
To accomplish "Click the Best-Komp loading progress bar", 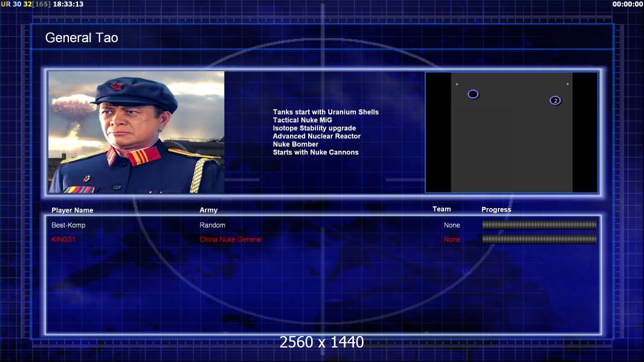I will tap(539, 225).
